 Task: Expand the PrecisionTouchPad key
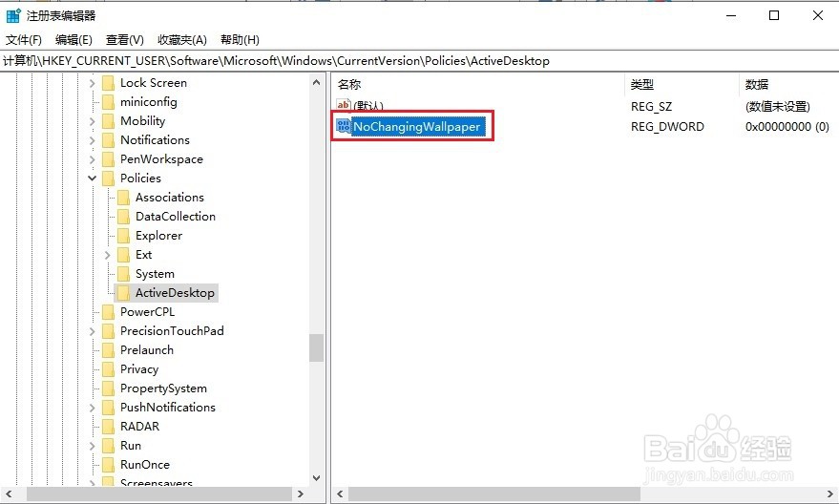pyautogui.click(x=92, y=332)
